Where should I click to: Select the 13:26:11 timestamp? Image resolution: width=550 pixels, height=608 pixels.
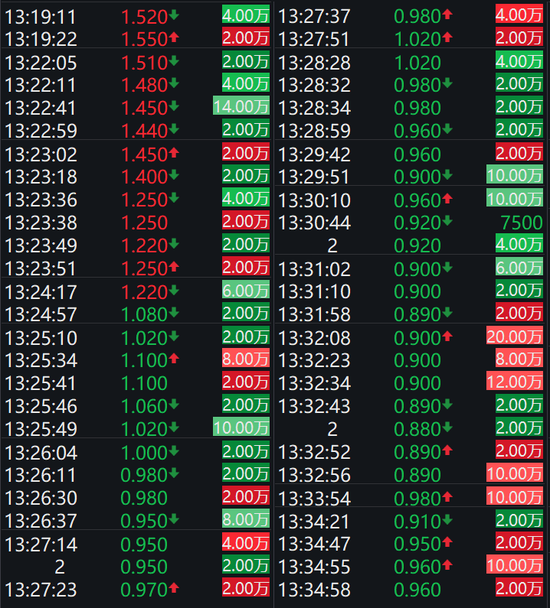41,475
